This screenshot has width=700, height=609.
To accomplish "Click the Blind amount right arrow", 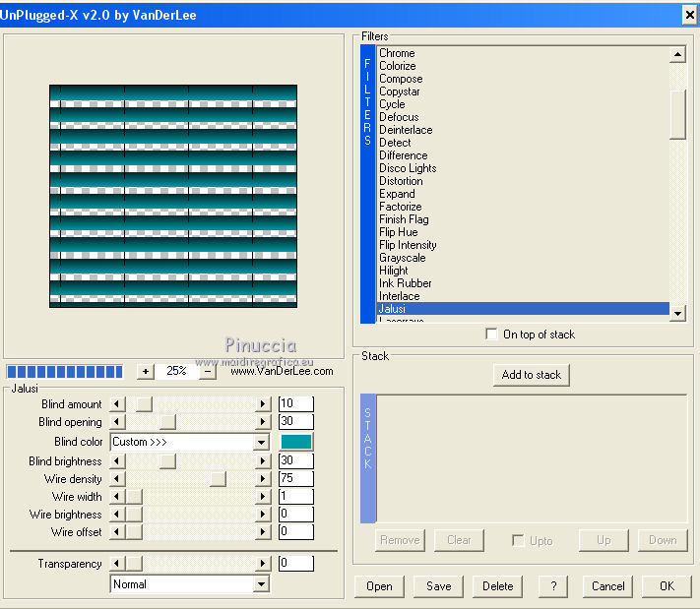I will pyautogui.click(x=263, y=404).
